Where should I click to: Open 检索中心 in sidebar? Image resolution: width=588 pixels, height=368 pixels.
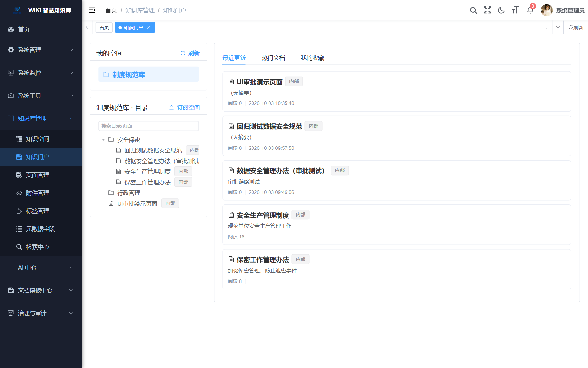[x=41, y=247]
